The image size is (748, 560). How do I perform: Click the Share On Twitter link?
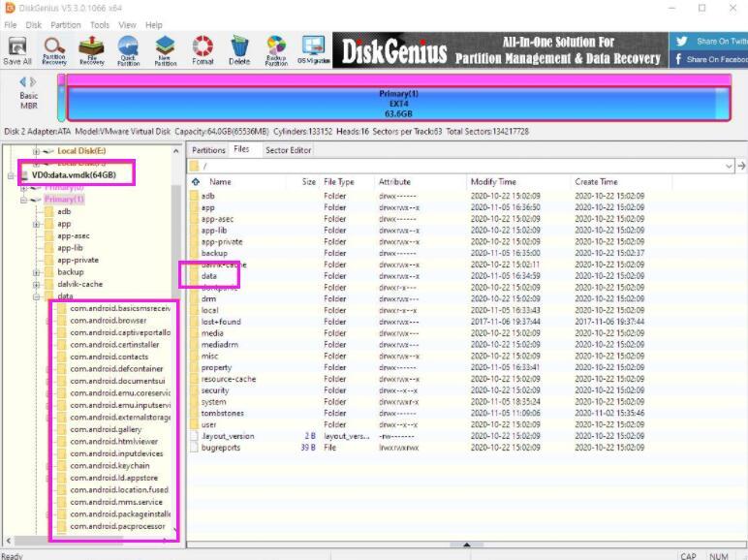pyautogui.click(x=711, y=42)
